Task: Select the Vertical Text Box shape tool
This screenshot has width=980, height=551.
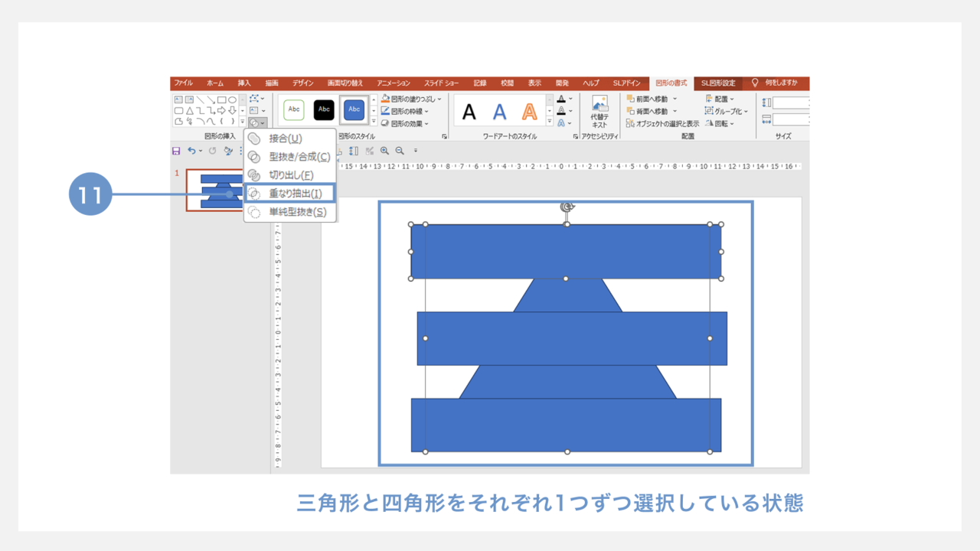Action: pos(189,99)
